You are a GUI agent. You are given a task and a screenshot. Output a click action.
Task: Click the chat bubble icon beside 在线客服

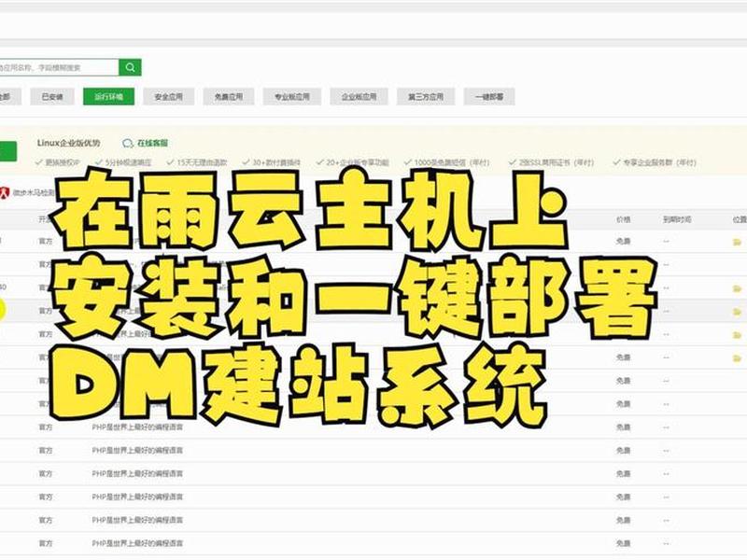point(128,144)
